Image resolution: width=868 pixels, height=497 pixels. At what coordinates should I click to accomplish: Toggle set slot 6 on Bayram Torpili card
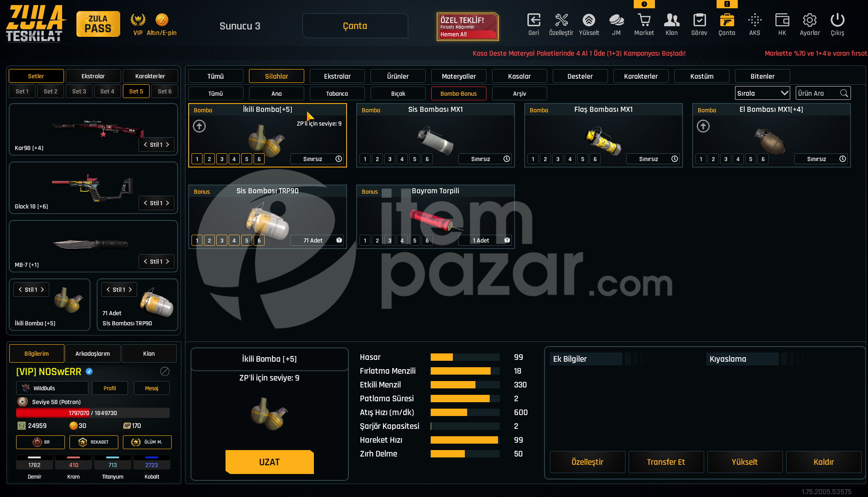[427, 240]
